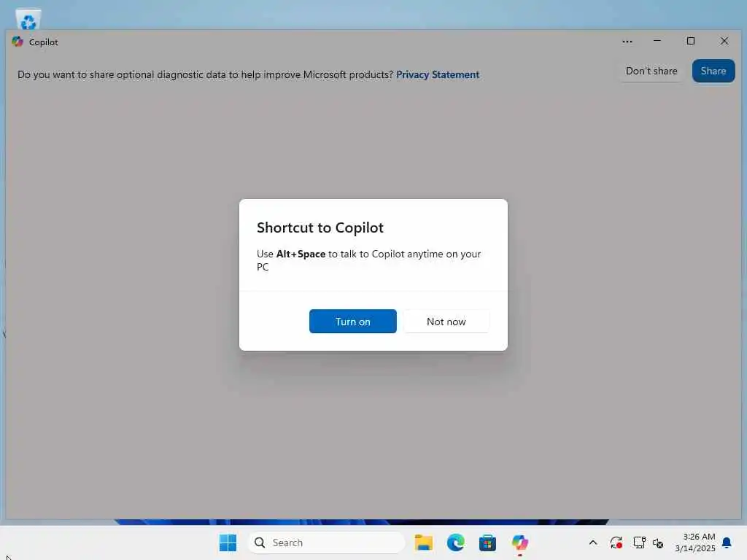Image resolution: width=747 pixels, height=560 pixels.
Task: Open the Windows Start menu
Action: point(228,542)
